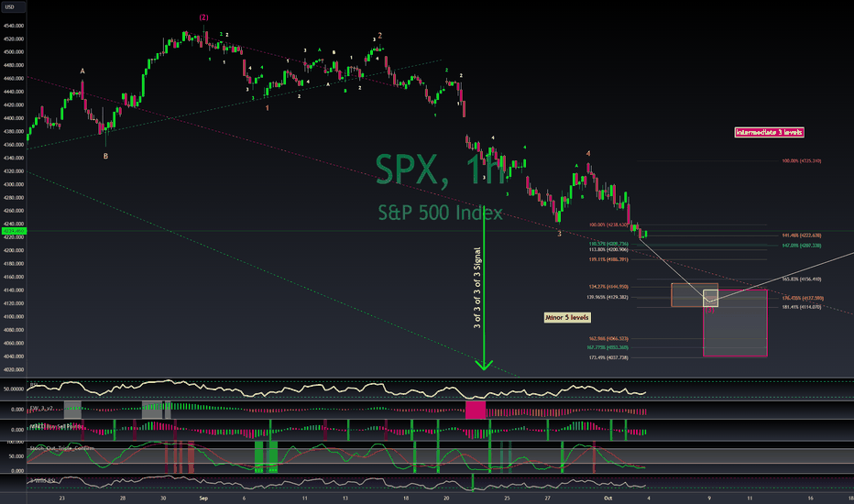Click Fibonacci level 113.80% (4200.906)

[608, 249]
